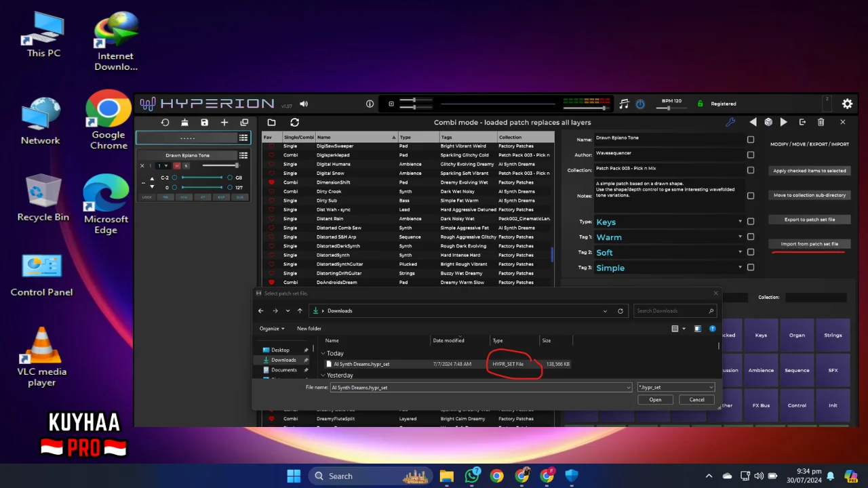Click Import from patch set file button
The image size is (868, 488).
click(x=809, y=244)
